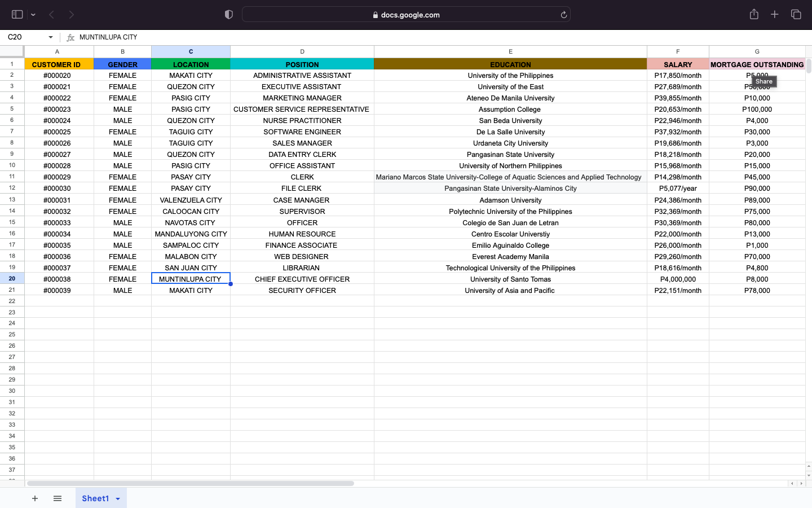
Task: Select column F header
Action: [x=678, y=51]
